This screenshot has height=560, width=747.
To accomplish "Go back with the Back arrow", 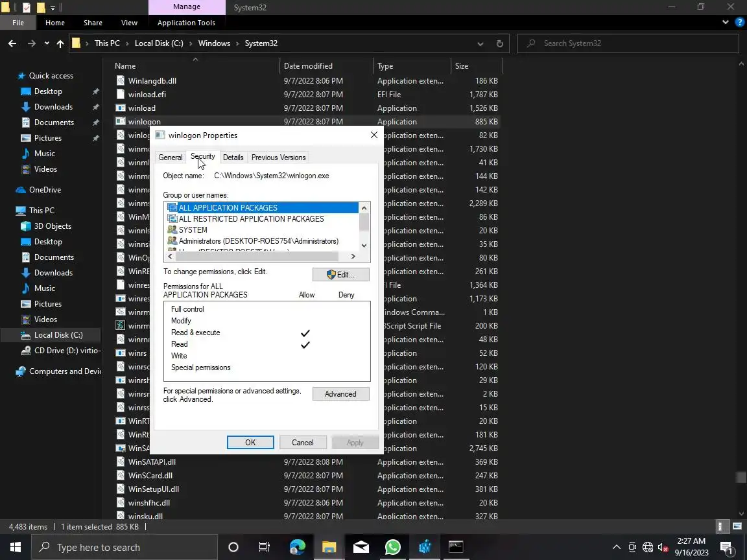I will point(12,43).
